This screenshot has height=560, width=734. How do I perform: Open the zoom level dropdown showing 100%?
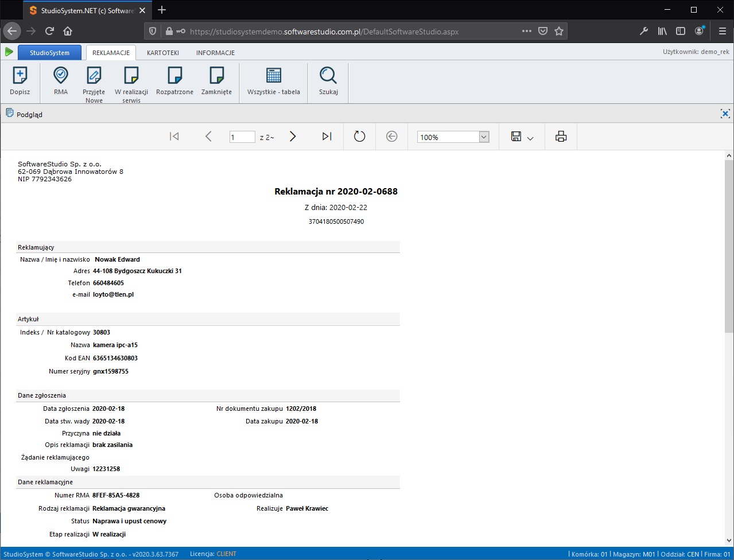pyautogui.click(x=484, y=137)
